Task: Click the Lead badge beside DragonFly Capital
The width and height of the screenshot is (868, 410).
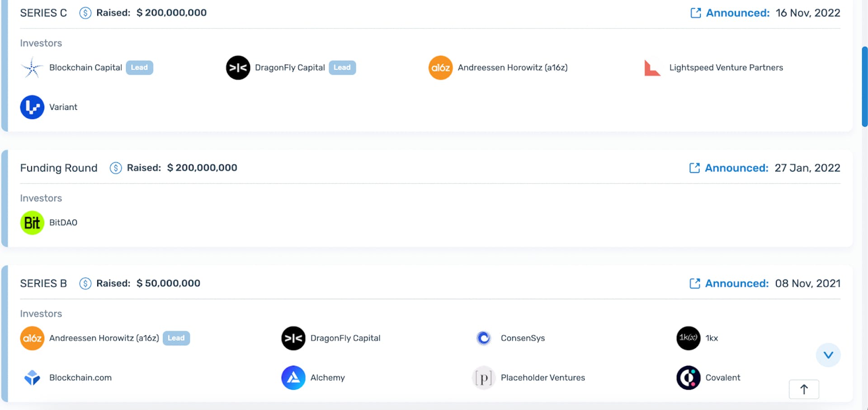Action: tap(342, 67)
